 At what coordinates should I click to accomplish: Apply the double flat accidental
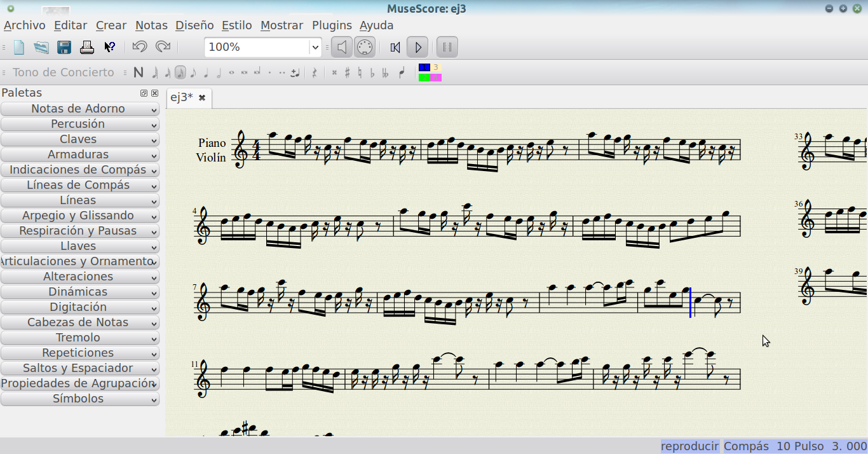pos(385,72)
